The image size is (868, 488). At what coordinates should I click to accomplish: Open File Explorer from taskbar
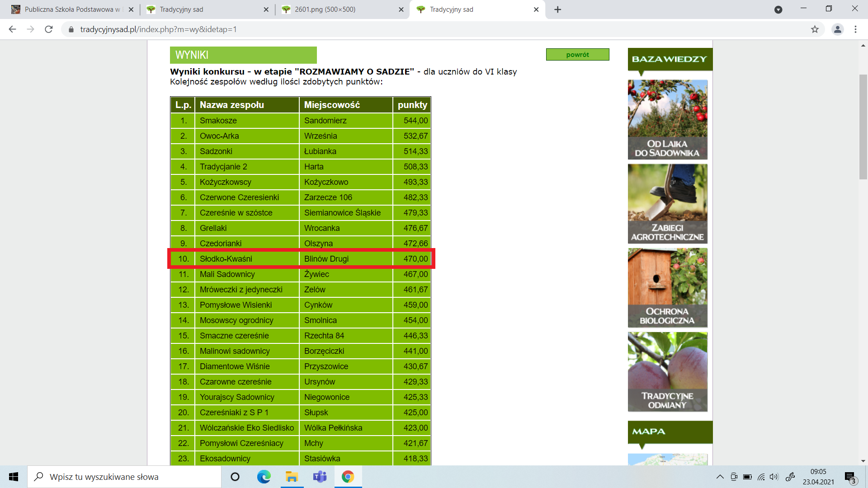(x=292, y=477)
